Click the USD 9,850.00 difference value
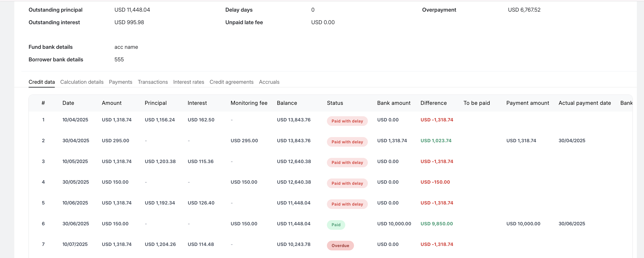 tap(436, 224)
